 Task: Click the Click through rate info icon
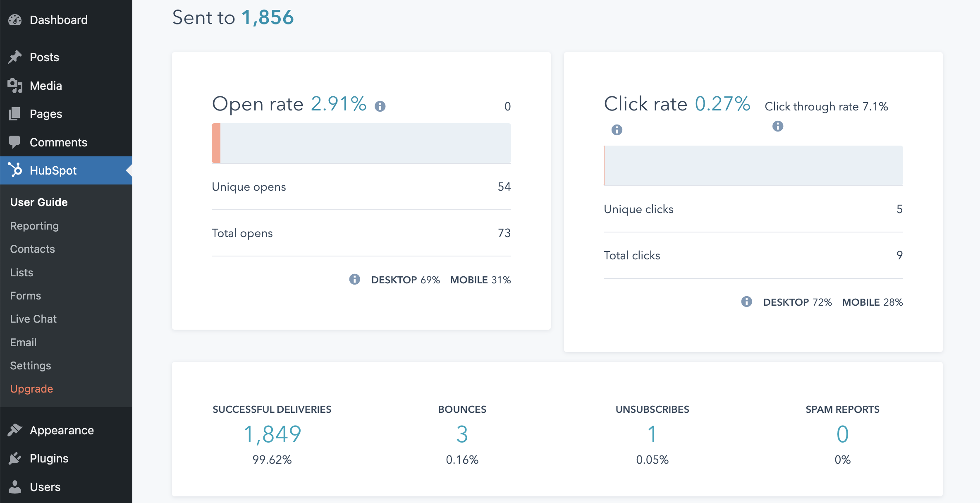click(x=777, y=126)
